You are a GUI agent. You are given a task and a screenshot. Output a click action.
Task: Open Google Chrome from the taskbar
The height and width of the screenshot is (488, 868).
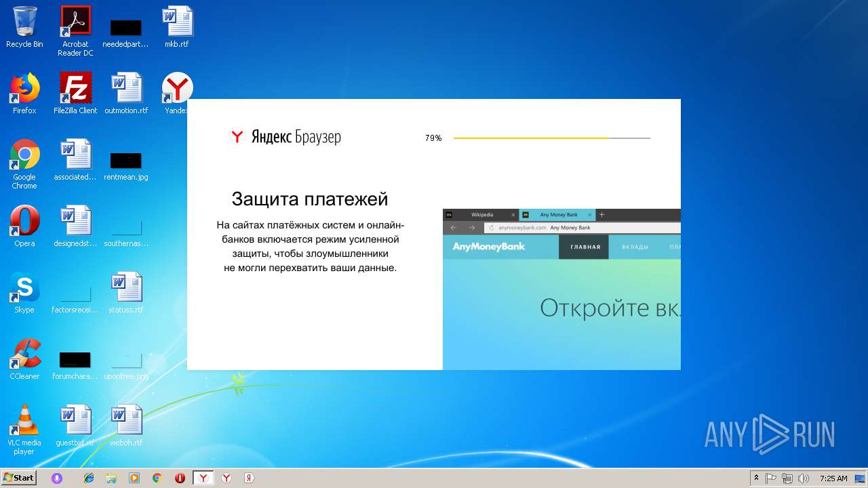157,478
